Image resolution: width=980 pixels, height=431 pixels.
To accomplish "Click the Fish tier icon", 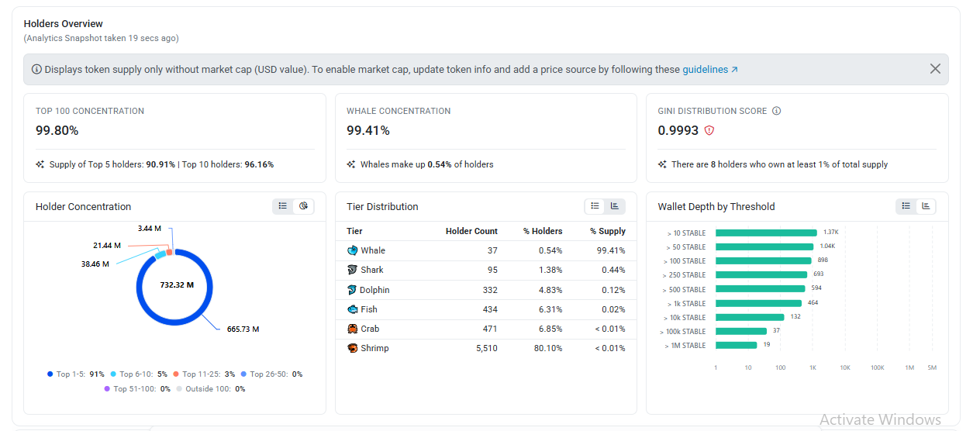I will (353, 309).
